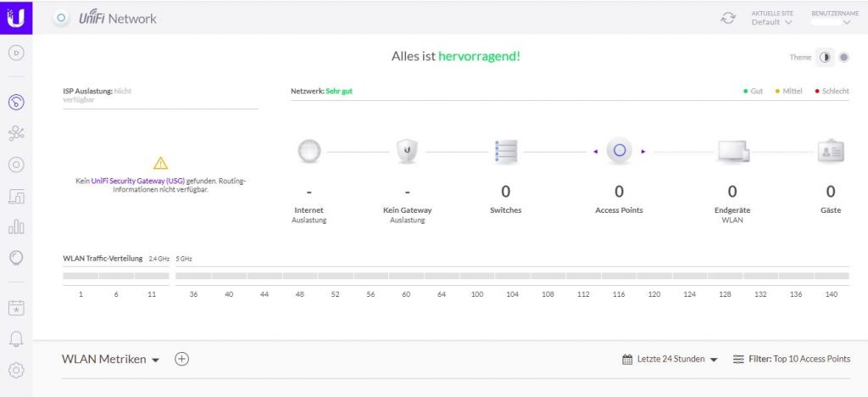Open the Insights bulb icon in sidebar
This screenshot has width=868, height=397.
pos(16,258)
